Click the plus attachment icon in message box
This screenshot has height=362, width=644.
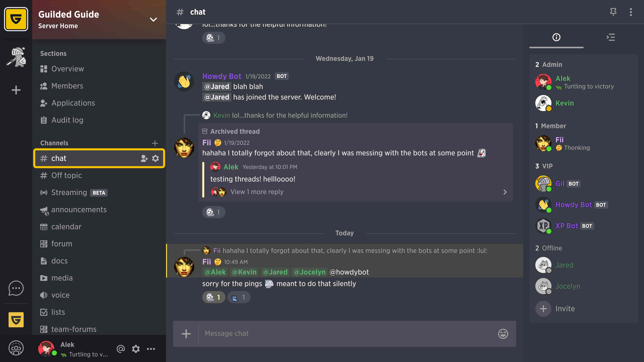pyautogui.click(x=186, y=333)
